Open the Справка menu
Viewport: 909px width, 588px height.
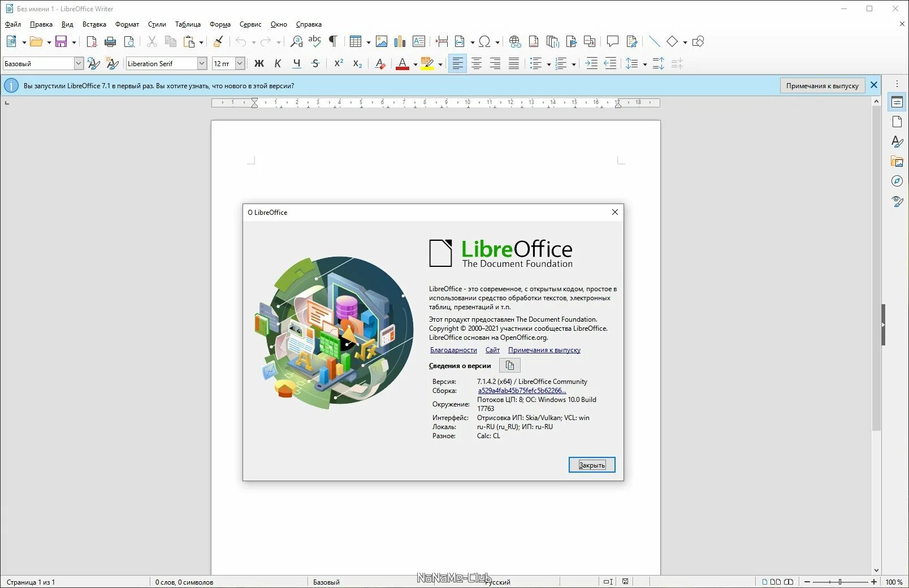pos(309,24)
